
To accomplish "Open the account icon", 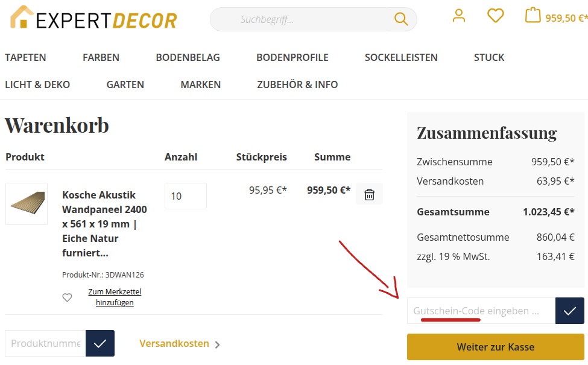I will 459,16.
